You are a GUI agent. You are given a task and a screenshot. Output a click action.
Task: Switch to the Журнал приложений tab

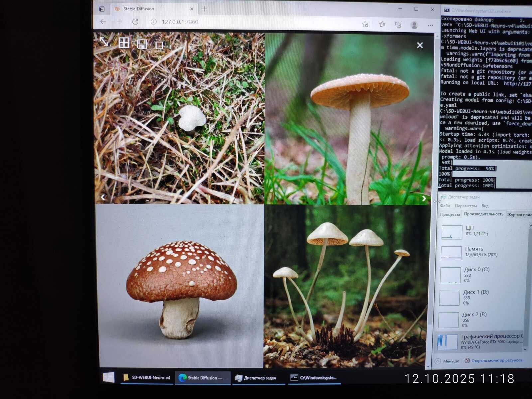pos(519,215)
